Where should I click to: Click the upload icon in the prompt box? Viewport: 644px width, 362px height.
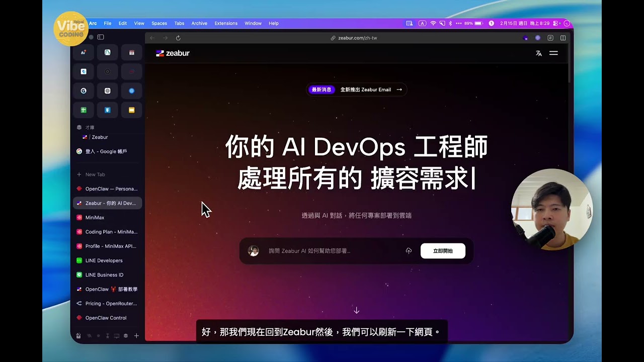(x=409, y=251)
